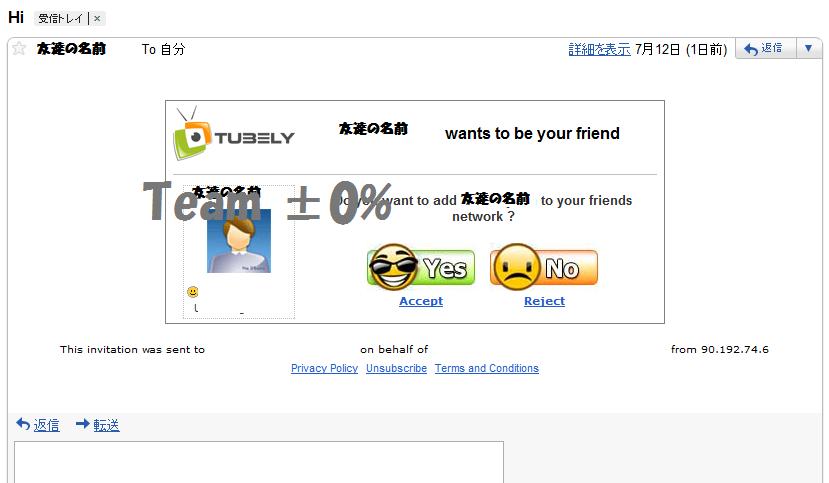Follow the Reject link
The image size is (829, 483).
click(x=544, y=301)
